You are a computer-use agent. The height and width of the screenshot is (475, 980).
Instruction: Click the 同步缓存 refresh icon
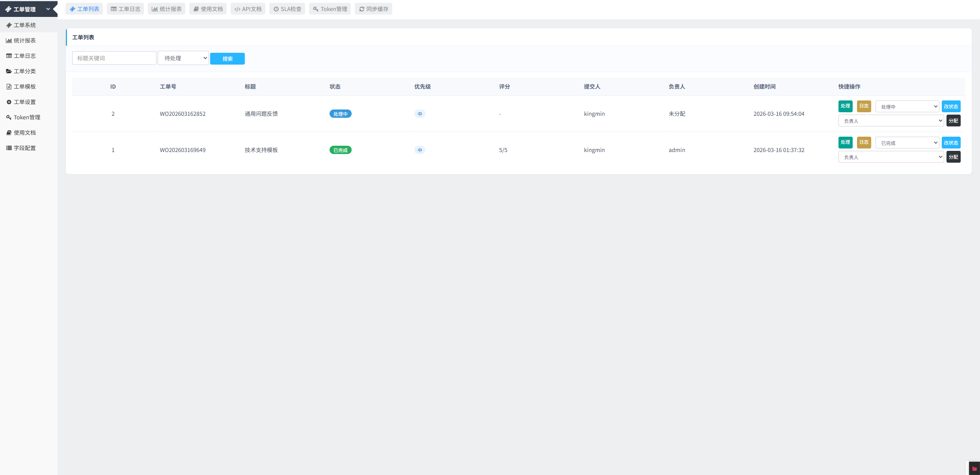pyautogui.click(x=361, y=9)
